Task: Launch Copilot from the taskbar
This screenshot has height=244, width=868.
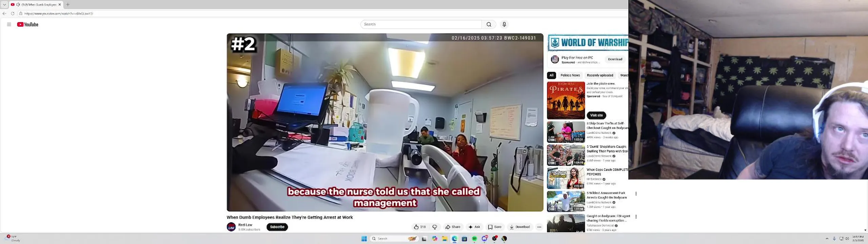Action: (434, 239)
